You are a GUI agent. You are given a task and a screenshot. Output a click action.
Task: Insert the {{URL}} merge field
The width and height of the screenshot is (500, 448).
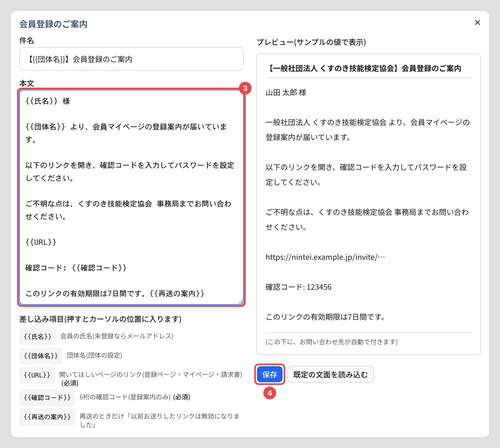[37, 375]
